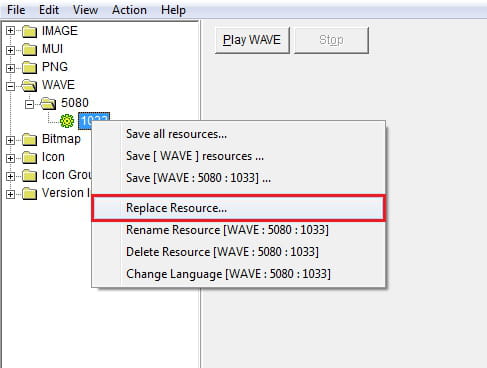The width and height of the screenshot is (487, 368).
Task: Choose Replace Resource... from context menu
Action: 239,208
